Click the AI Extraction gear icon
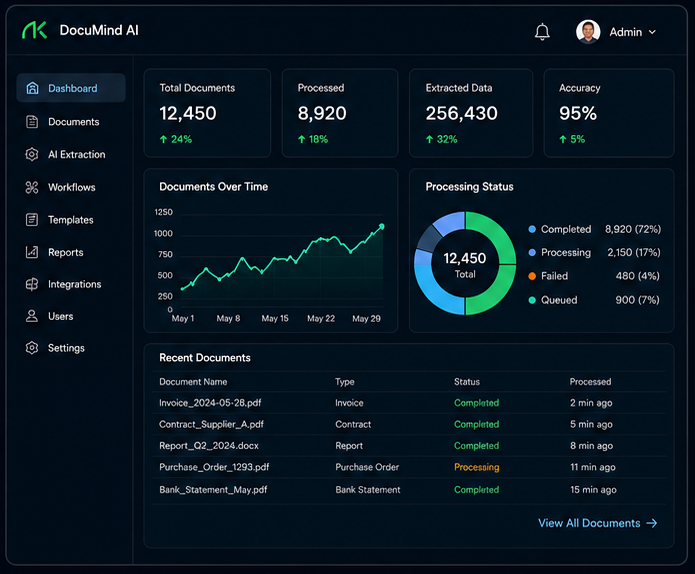 [32, 154]
